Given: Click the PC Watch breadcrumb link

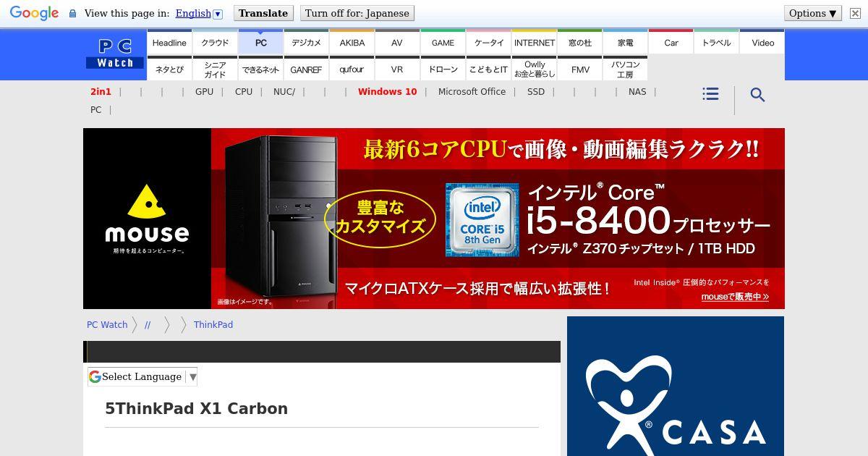Looking at the screenshot, I should 107,325.
